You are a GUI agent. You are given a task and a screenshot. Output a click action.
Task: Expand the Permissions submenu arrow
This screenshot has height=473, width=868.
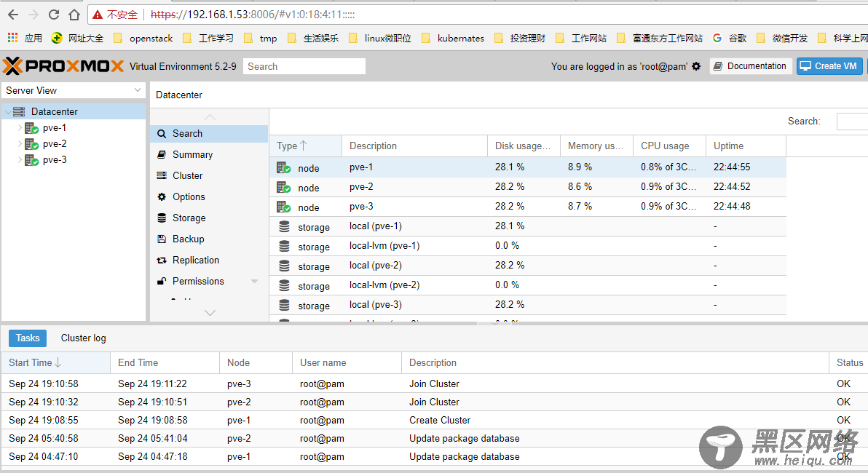coord(254,282)
